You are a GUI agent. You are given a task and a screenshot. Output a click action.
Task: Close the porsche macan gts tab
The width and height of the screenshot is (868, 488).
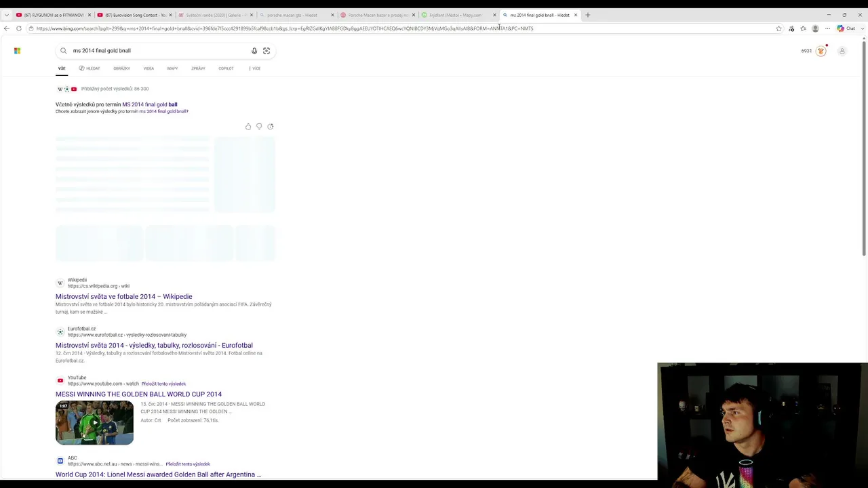[x=332, y=15]
